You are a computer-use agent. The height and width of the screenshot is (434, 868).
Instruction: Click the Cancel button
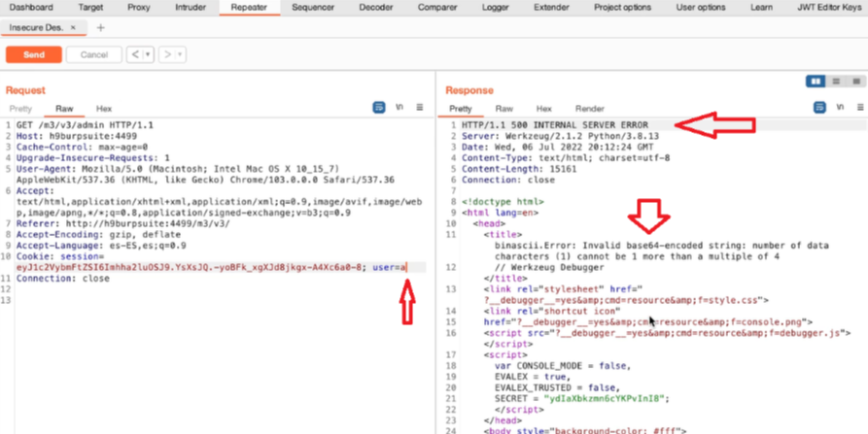click(93, 54)
